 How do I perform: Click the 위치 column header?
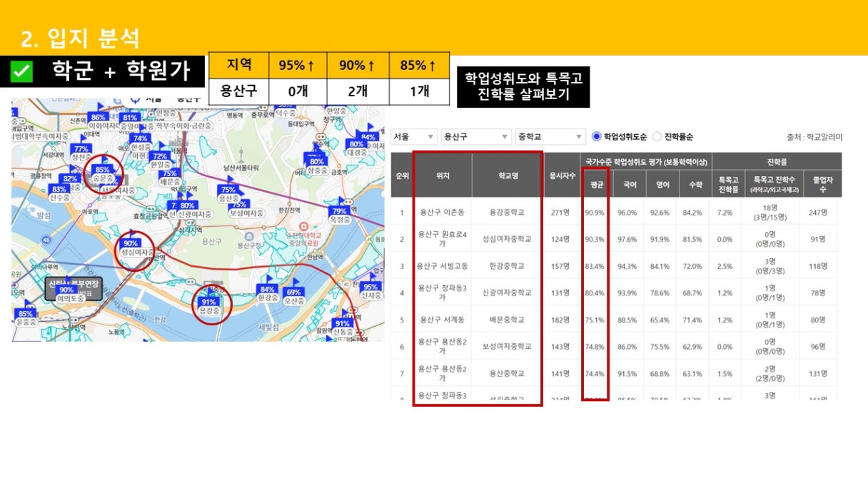(x=443, y=175)
